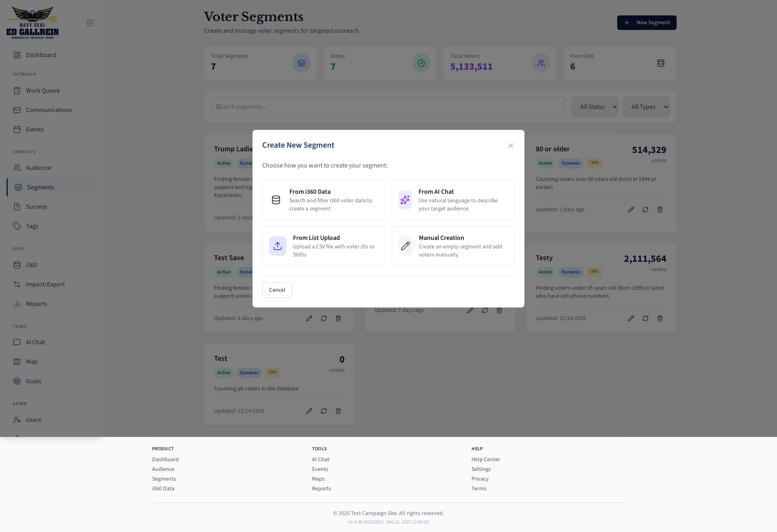Collapse the sidebar panel toggle
Viewport: 777px width, 532px height.
(x=91, y=23)
